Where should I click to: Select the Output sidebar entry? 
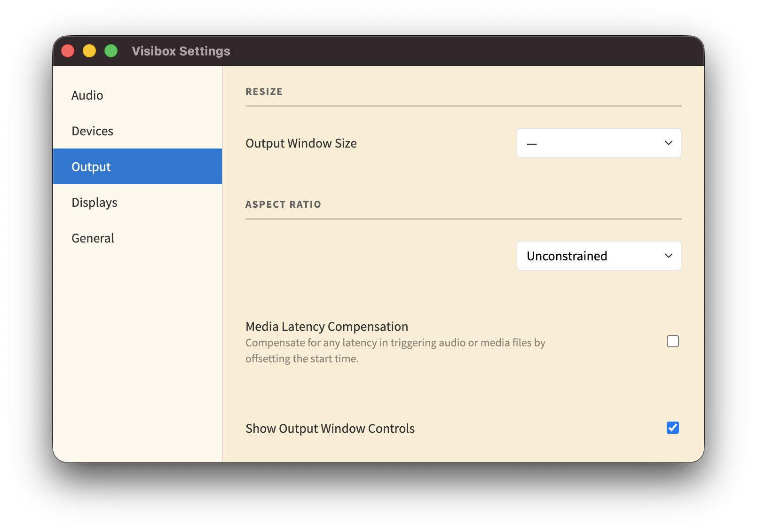point(91,166)
